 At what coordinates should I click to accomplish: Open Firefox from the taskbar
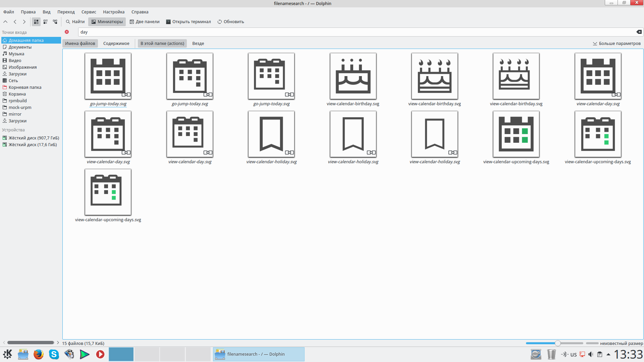click(39, 354)
